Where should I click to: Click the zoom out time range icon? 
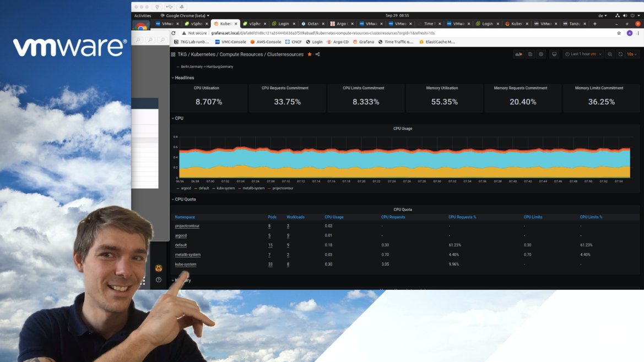[610, 54]
